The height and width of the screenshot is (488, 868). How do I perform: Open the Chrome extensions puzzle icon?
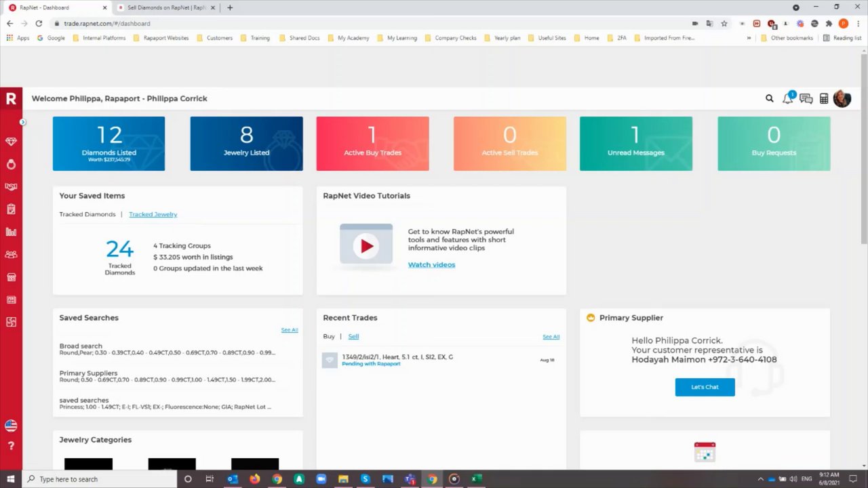pos(829,23)
